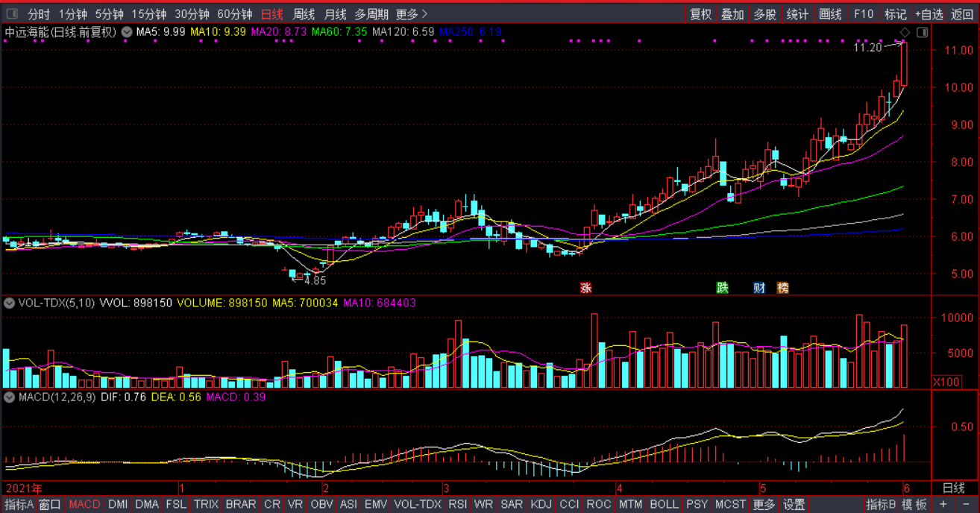Select the BRAR indicator tab
The width and height of the screenshot is (980, 513).
pyautogui.click(x=241, y=505)
